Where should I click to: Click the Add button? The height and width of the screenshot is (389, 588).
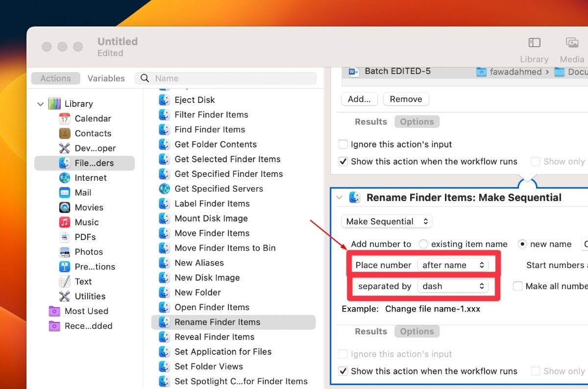click(x=359, y=98)
